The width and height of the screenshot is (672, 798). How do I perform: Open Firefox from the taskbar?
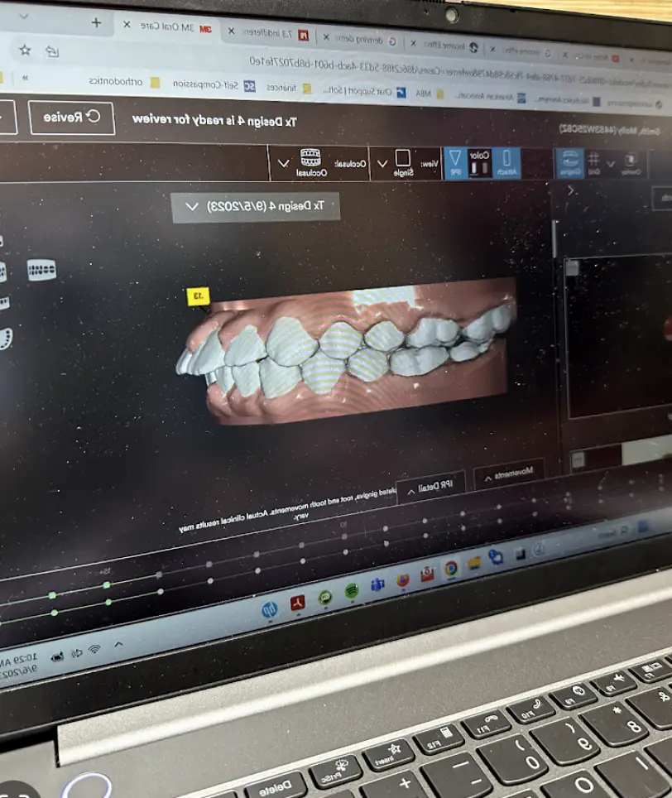[x=402, y=579]
